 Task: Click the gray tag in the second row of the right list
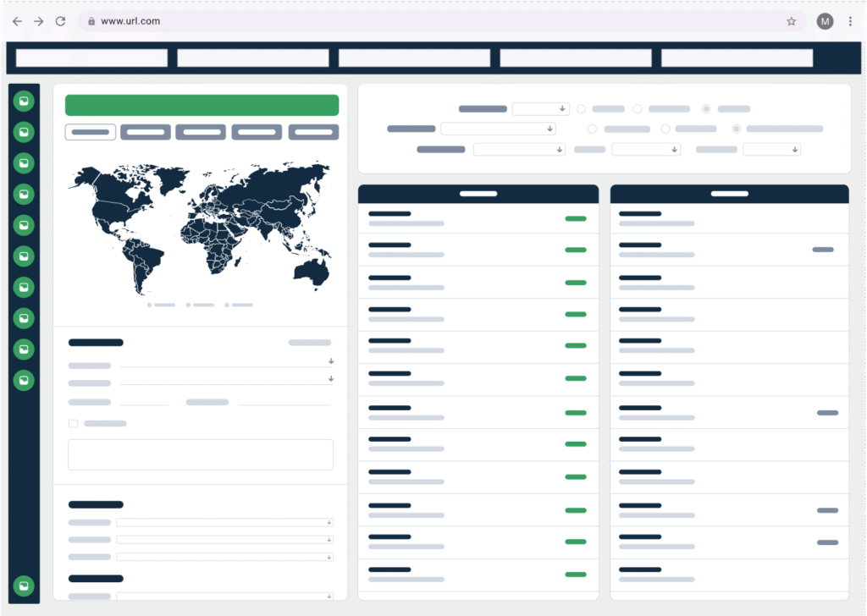coord(822,250)
